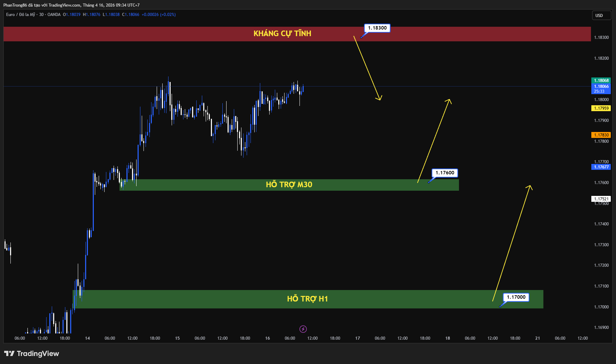This screenshot has height=364, width=616.
Task: Click the high value H1.18076
Action: (92, 15)
